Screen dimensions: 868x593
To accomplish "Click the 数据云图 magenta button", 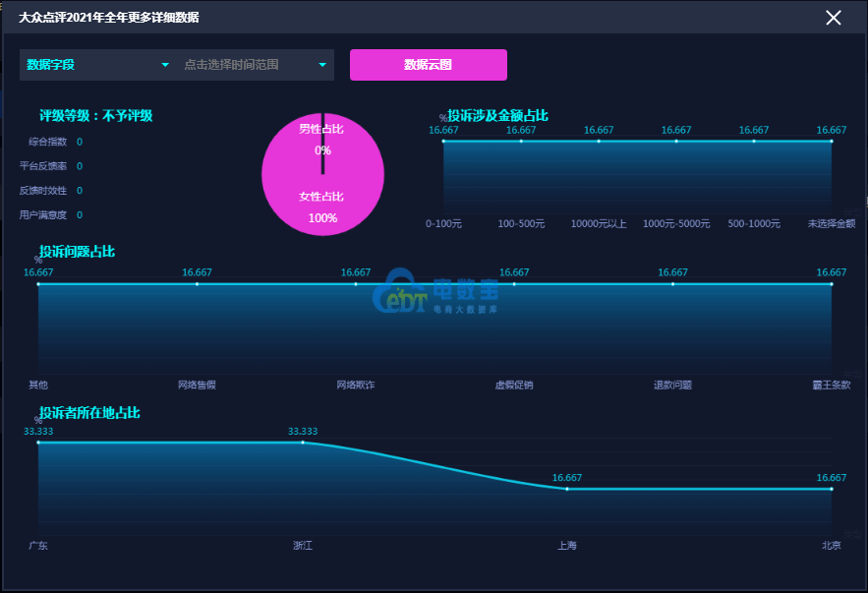I will click(428, 64).
